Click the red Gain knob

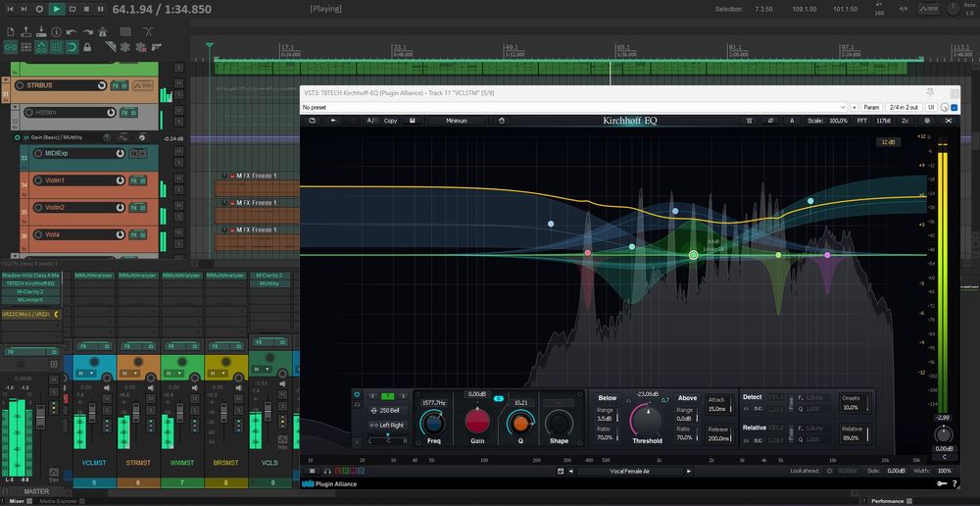click(477, 422)
